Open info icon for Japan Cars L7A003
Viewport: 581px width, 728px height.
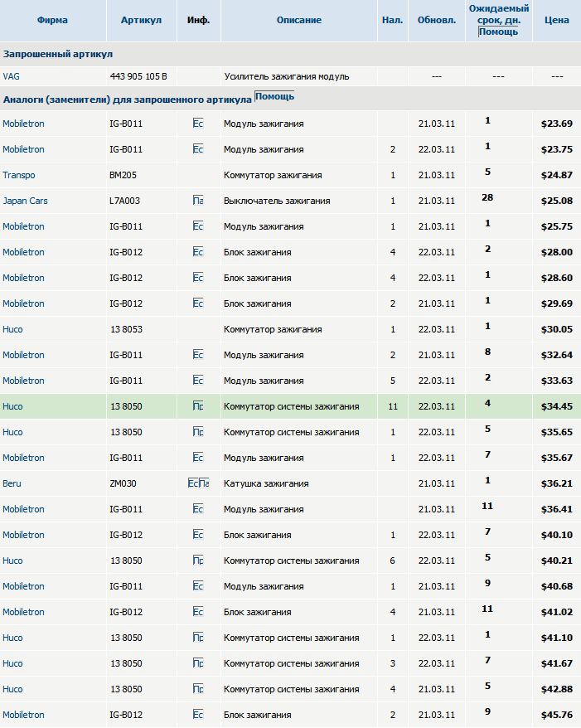(197, 201)
